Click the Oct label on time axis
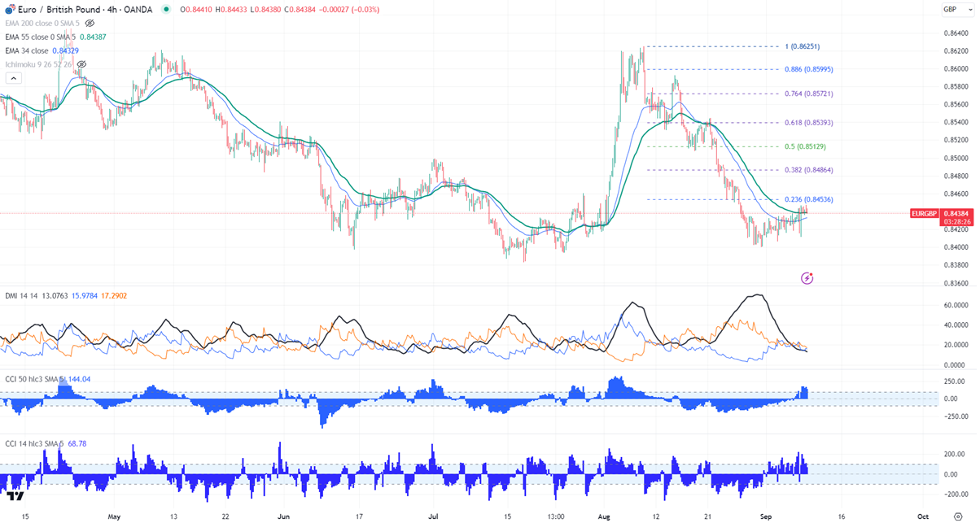The height and width of the screenshot is (523, 980). click(x=923, y=516)
